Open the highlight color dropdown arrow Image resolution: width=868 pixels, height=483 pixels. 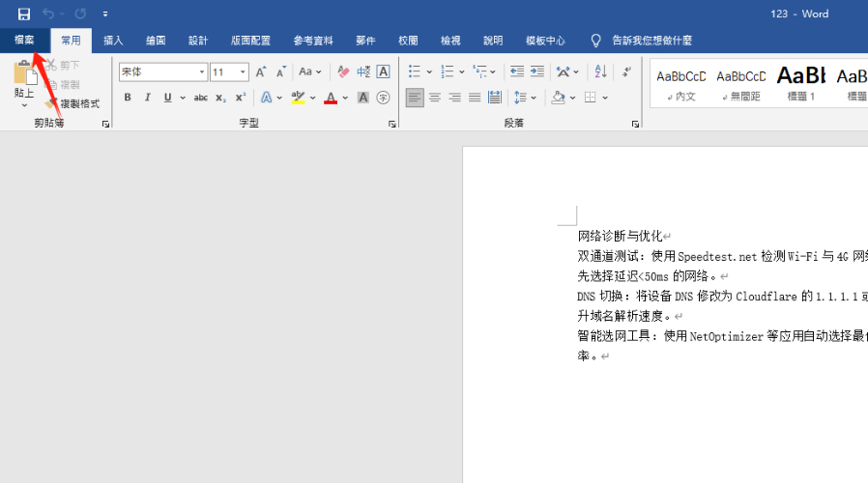click(313, 98)
